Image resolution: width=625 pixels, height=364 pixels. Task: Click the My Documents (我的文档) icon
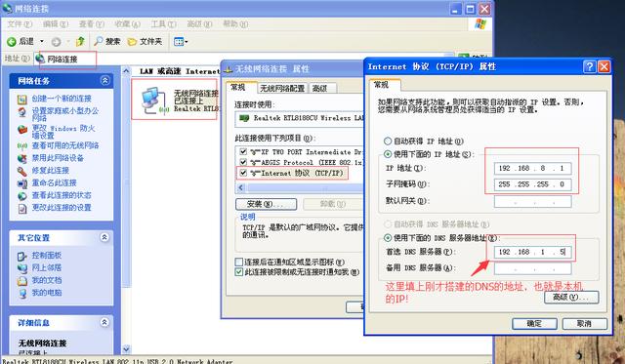pyautogui.click(x=21, y=281)
